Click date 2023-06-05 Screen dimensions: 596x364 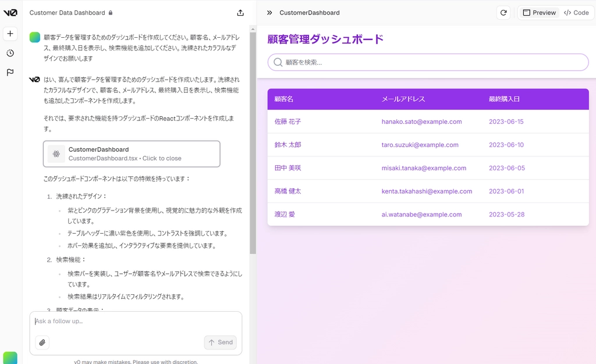point(507,168)
